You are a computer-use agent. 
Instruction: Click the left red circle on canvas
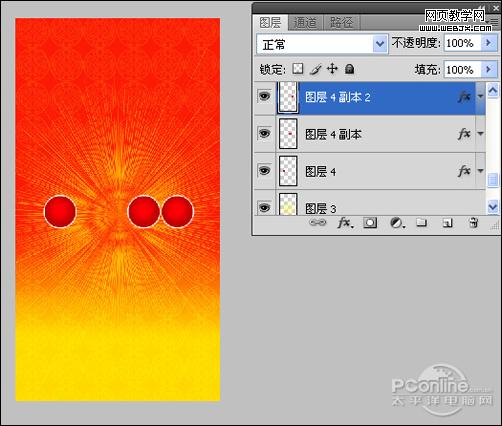click(x=60, y=212)
